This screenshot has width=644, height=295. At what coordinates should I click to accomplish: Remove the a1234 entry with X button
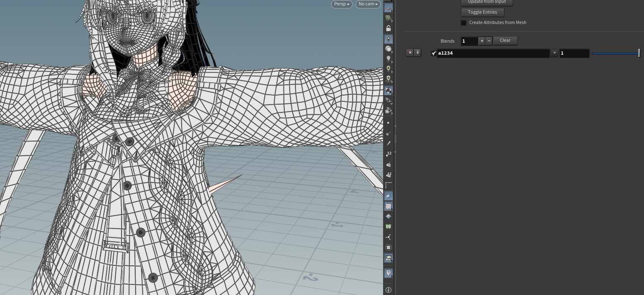point(410,53)
